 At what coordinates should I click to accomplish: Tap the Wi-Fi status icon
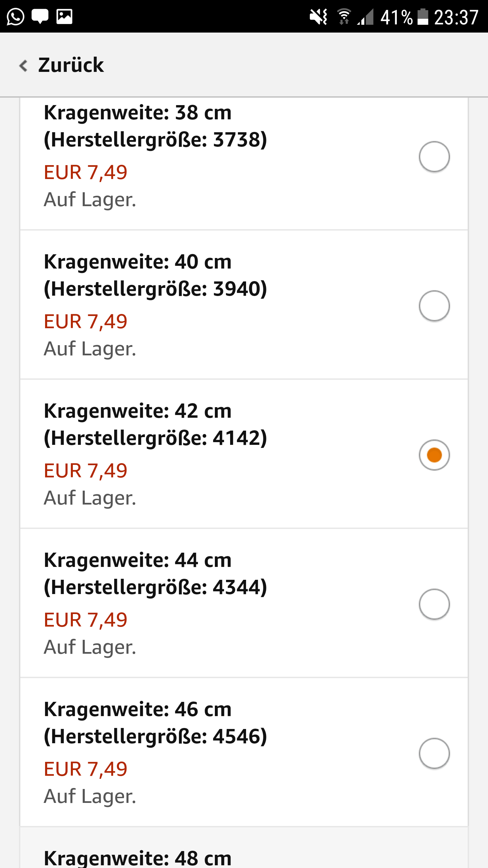tap(344, 17)
